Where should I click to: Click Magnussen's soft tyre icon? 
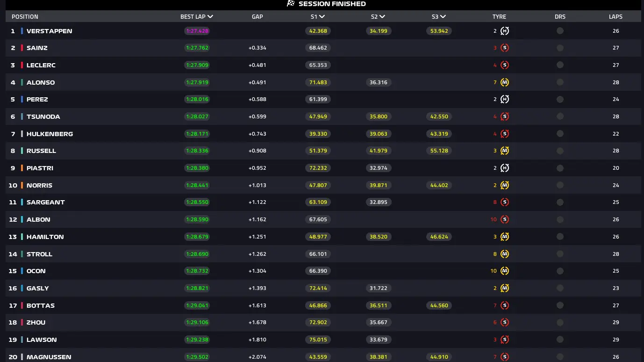tap(505, 357)
